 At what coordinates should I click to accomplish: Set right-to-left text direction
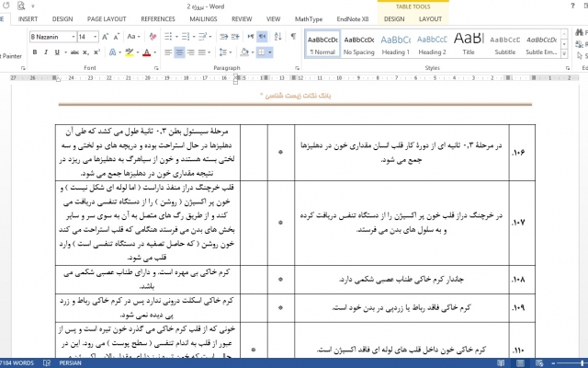[x=262, y=37]
